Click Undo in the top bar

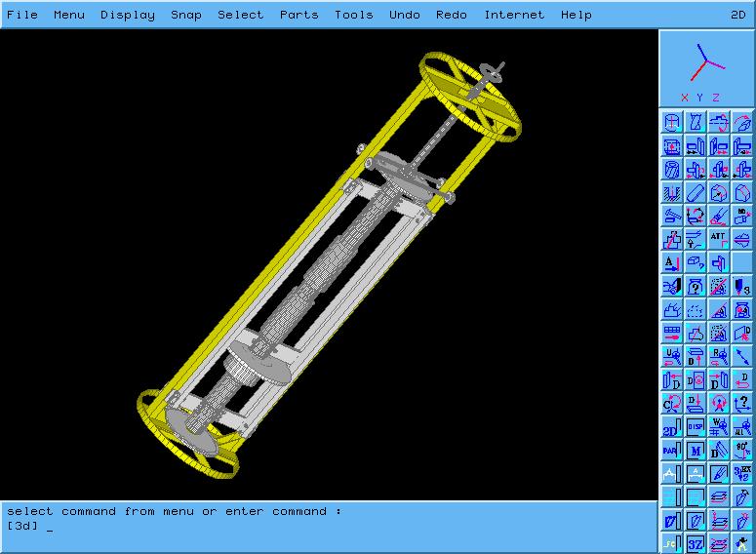pyautogui.click(x=404, y=15)
